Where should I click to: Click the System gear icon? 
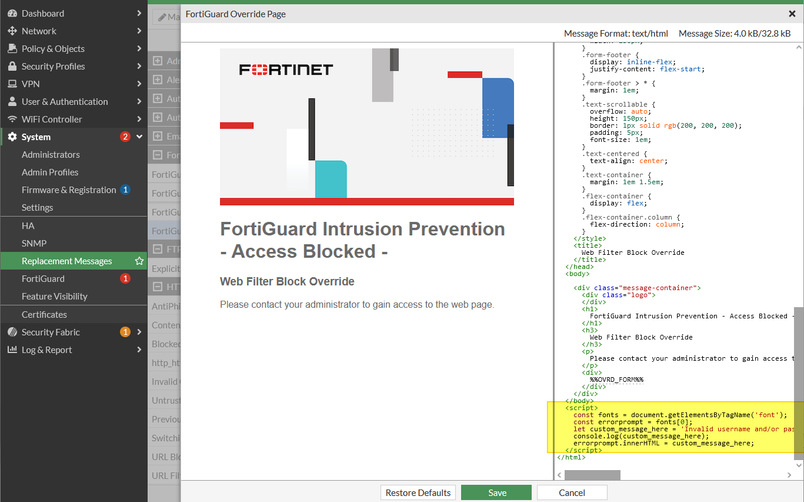point(12,137)
